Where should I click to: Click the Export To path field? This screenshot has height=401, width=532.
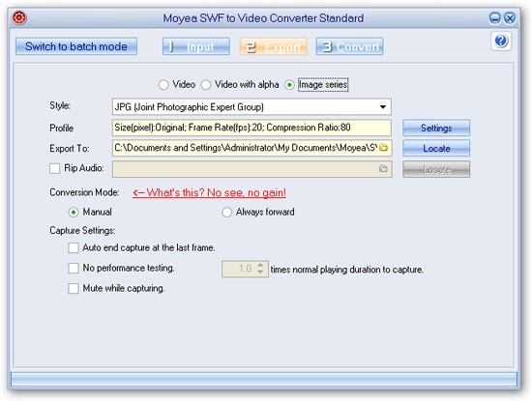(x=252, y=148)
